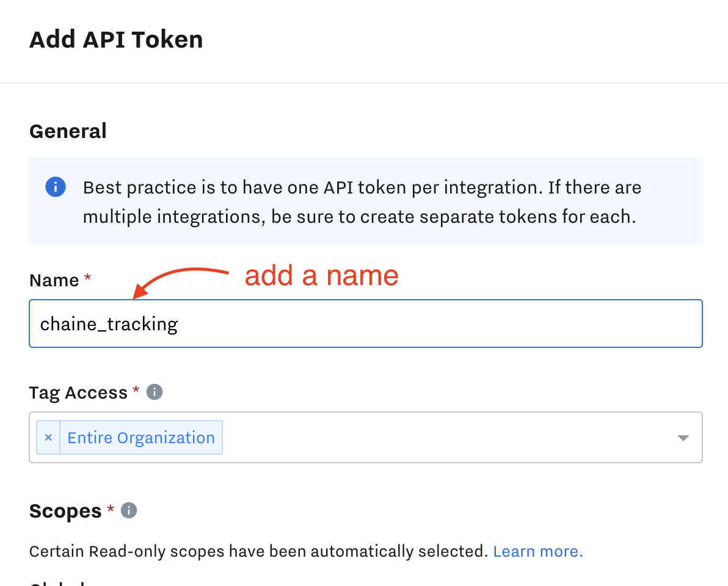Click the best practice banner message text

[x=362, y=202]
